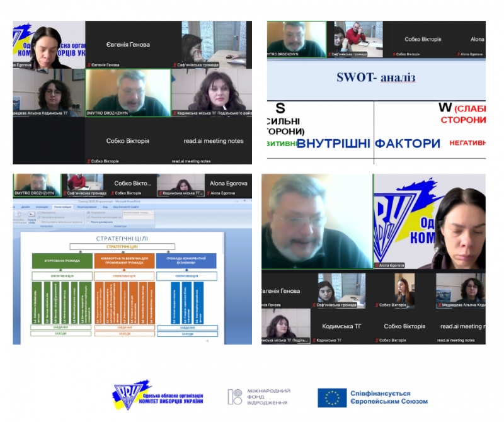Select the DMYTRO DROZHZHYN video tile in top-left panel
The image size is (504, 422).
tap(128, 93)
